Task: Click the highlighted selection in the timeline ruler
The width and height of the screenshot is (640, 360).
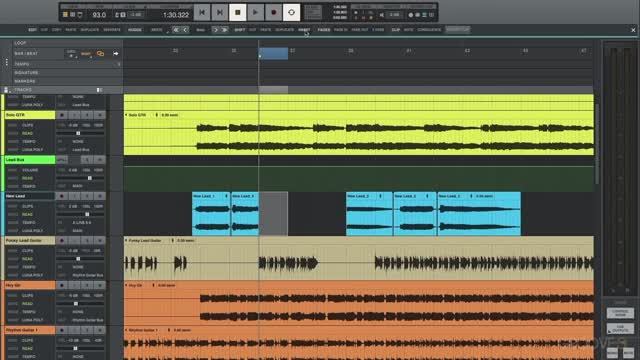Action: [x=273, y=53]
